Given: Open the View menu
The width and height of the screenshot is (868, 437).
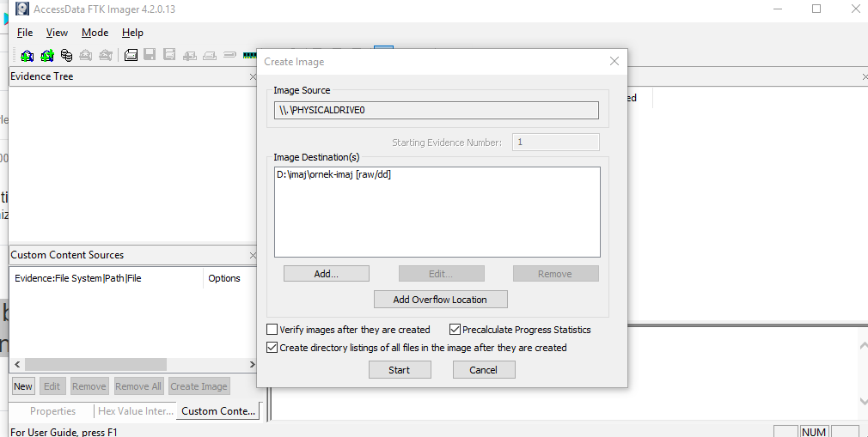Looking at the screenshot, I should [57, 33].
